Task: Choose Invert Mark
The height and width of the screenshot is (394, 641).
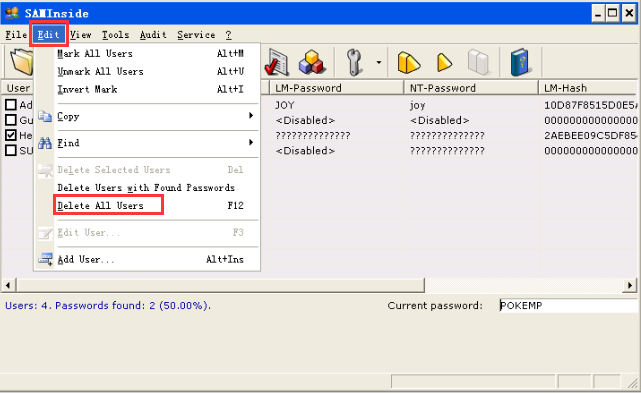Action: (147, 90)
